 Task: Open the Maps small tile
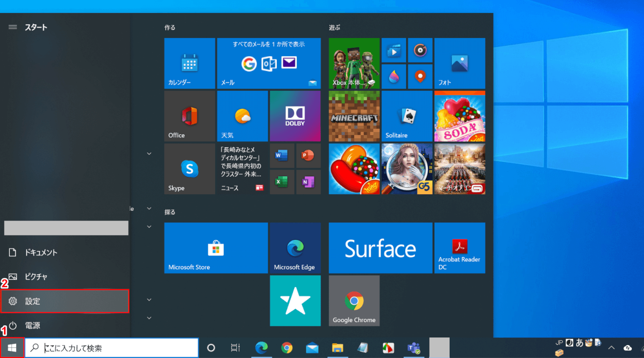[x=420, y=77]
